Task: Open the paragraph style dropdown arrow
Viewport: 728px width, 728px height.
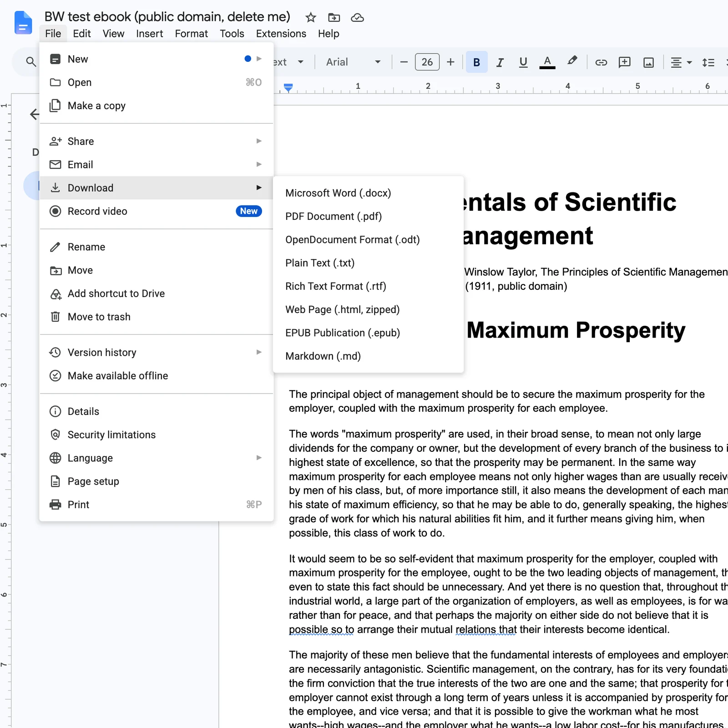Action: [301, 62]
